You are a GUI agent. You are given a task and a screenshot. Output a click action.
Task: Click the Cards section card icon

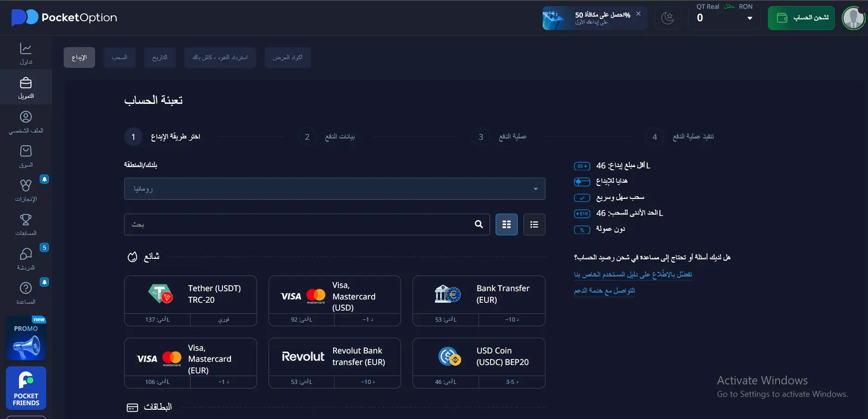(x=132, y=407)
